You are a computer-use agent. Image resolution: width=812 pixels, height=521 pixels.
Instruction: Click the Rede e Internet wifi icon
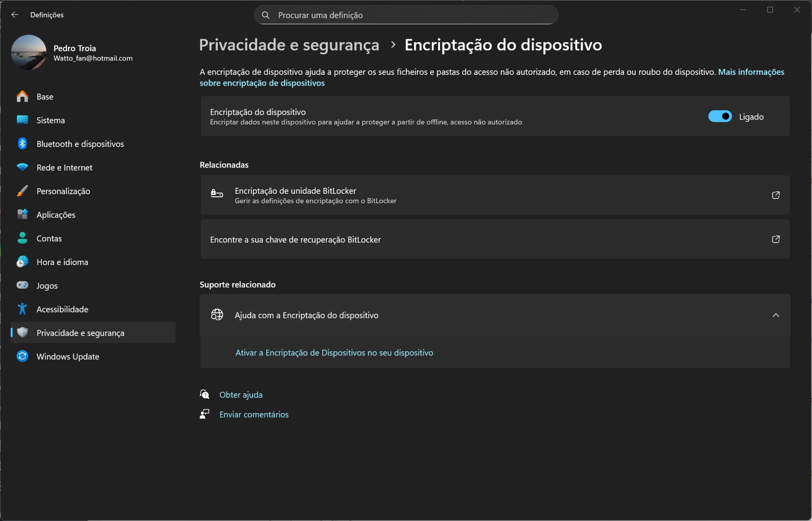tap(22, 167)
